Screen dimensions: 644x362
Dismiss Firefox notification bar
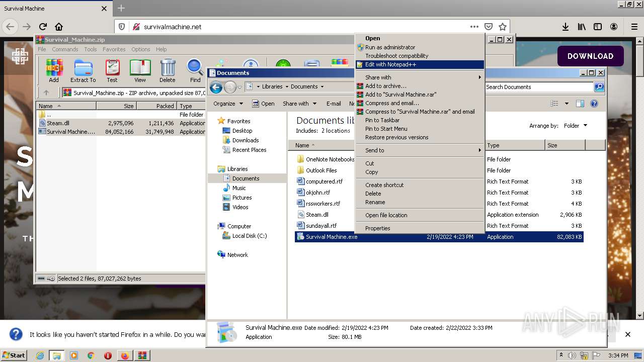tap(627, 334)
